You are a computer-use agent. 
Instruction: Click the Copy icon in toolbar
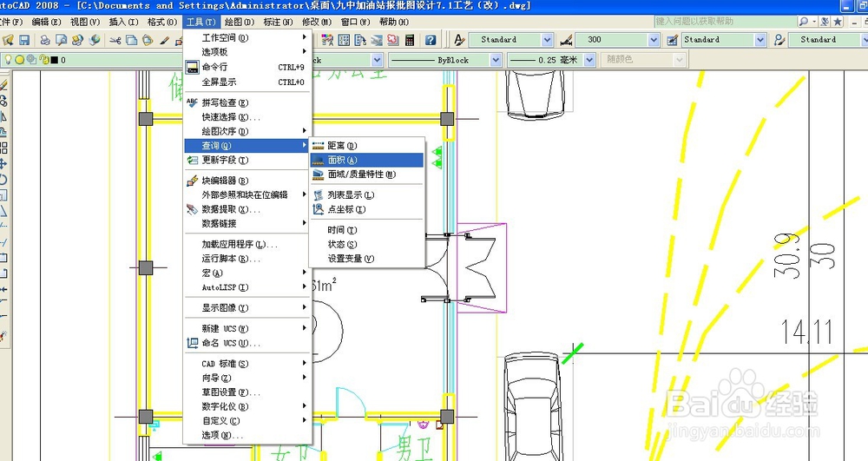(x=131, y=40)
